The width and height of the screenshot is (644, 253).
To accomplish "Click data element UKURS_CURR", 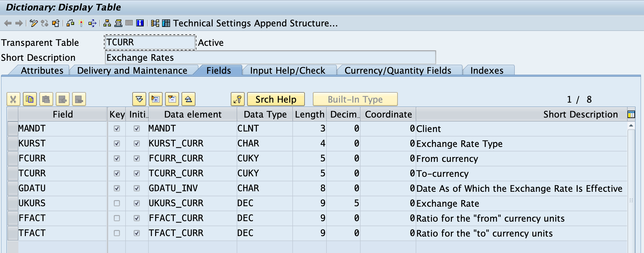I will [176, 203].
